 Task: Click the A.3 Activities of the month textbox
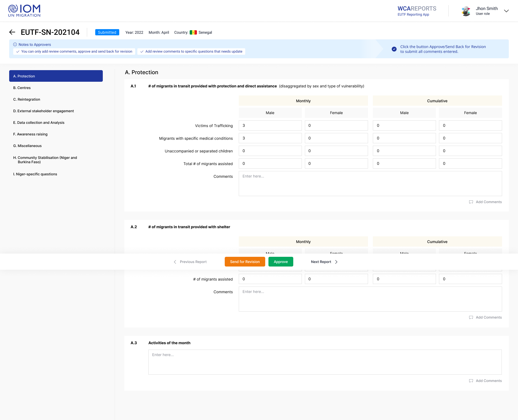325,362
